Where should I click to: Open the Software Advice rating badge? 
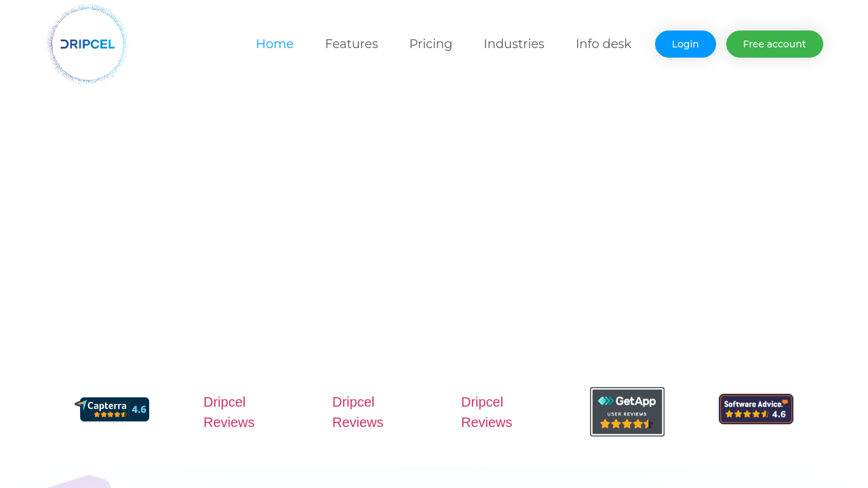(756, 409)
